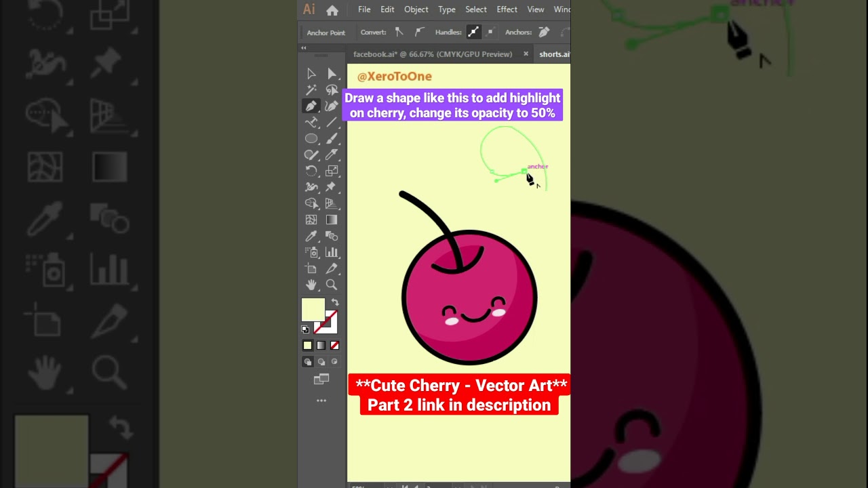Select the Direct Selection tool
This screenshot has width=868, height=488.
(332, 74)
